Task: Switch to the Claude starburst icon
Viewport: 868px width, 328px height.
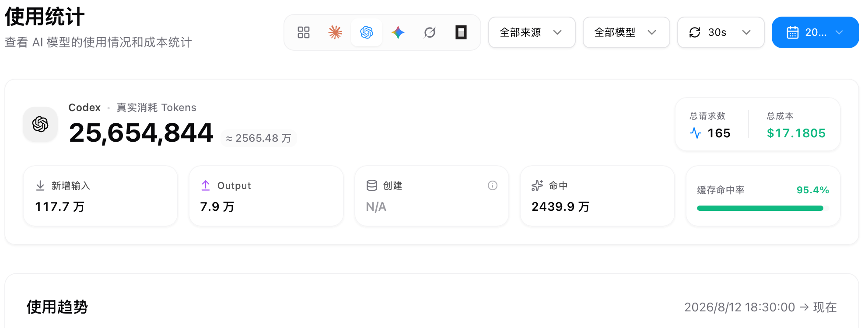Action: click(335, 32)
